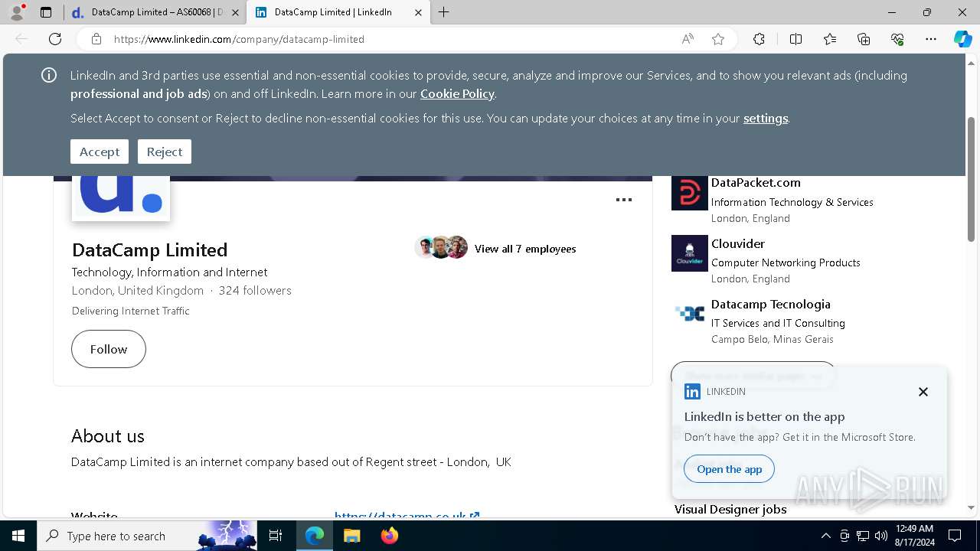Refresh the current page
Image resolution: width=980 pixels, height=551 pixels.
click(55, 39)
